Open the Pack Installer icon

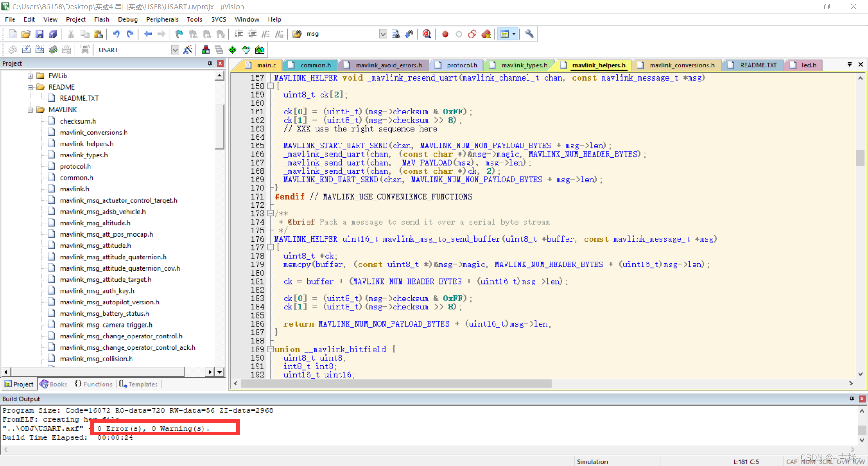pos(260,50)
